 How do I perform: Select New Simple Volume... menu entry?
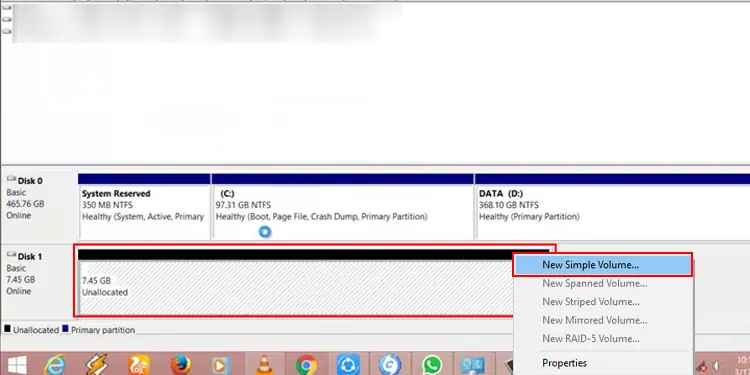pos(603,265)
